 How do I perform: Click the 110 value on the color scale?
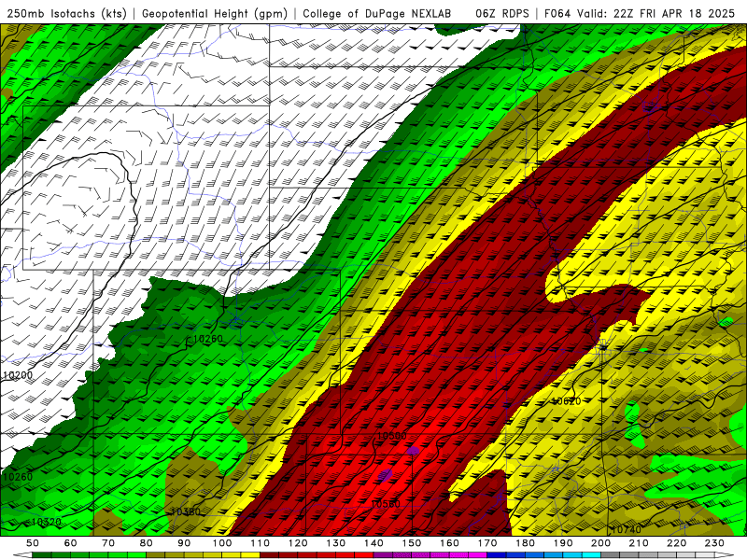(x=260, y=543)
